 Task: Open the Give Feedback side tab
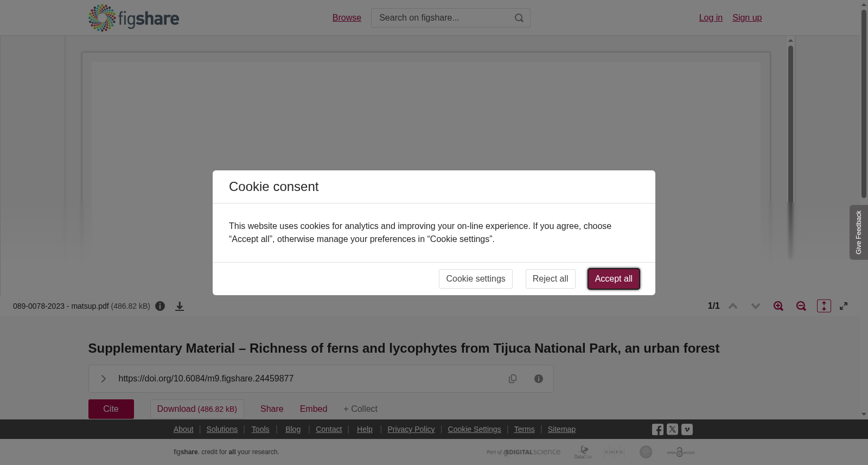coord(859,232)
